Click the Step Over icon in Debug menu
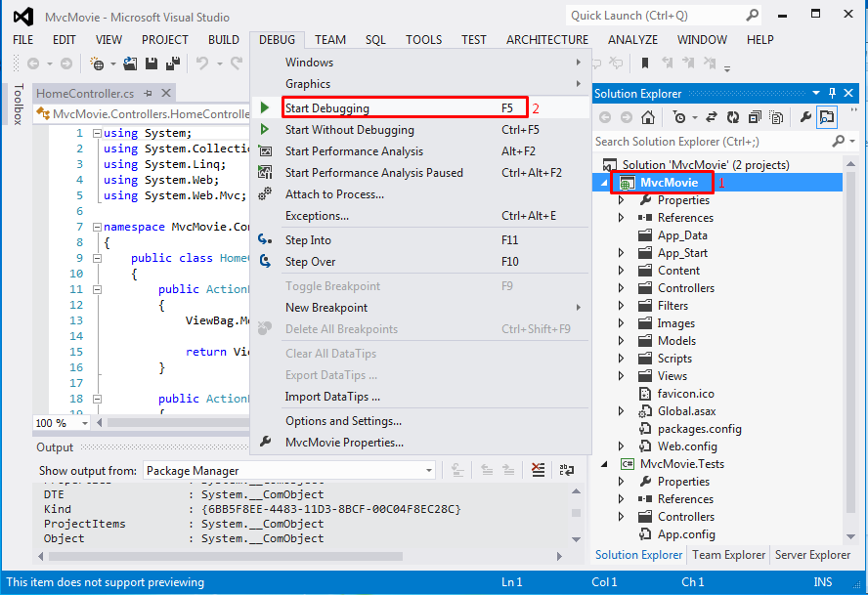The image size is (868, 595). 265,261
